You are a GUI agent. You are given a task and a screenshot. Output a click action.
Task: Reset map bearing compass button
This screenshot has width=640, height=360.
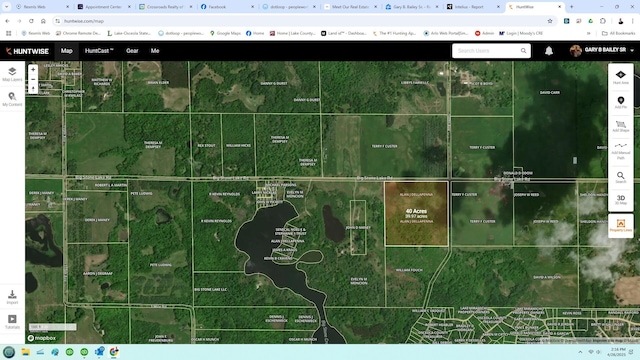point(33,89)
